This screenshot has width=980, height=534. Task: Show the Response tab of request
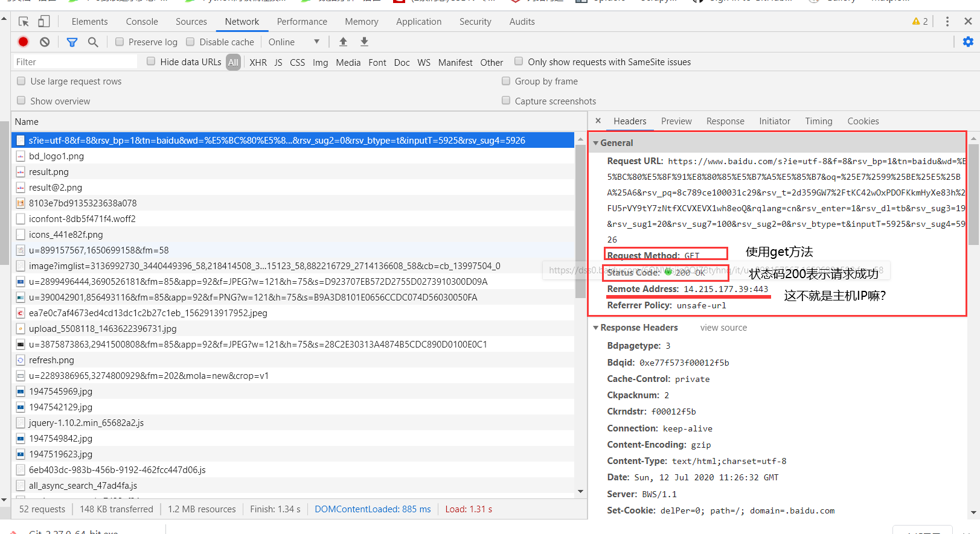[725, 121]
